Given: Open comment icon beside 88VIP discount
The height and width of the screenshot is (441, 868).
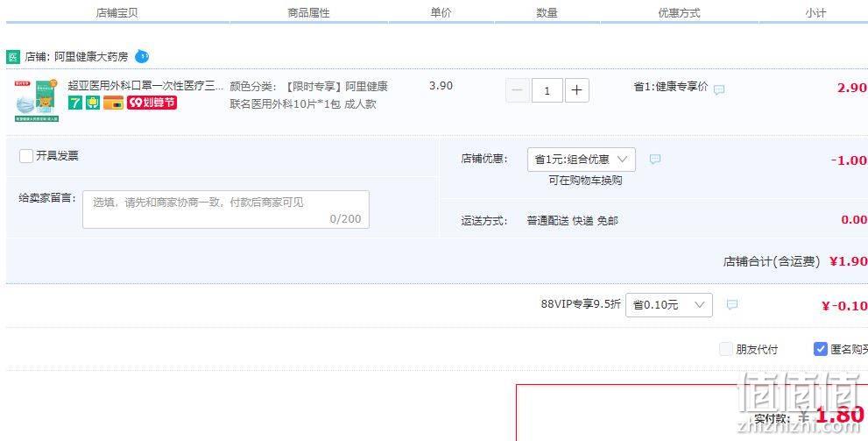Looking at the screenshot, I should coord(732,305).
